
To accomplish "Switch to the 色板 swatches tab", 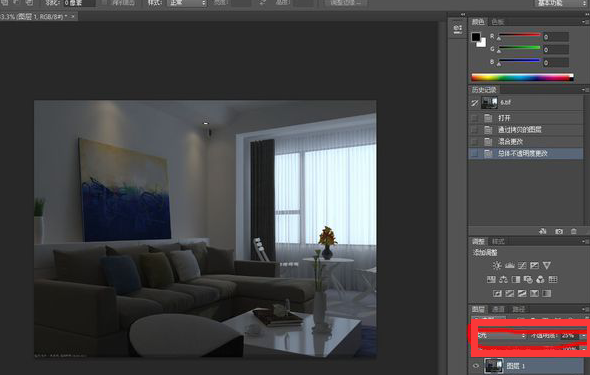I will tap(497, 22).
